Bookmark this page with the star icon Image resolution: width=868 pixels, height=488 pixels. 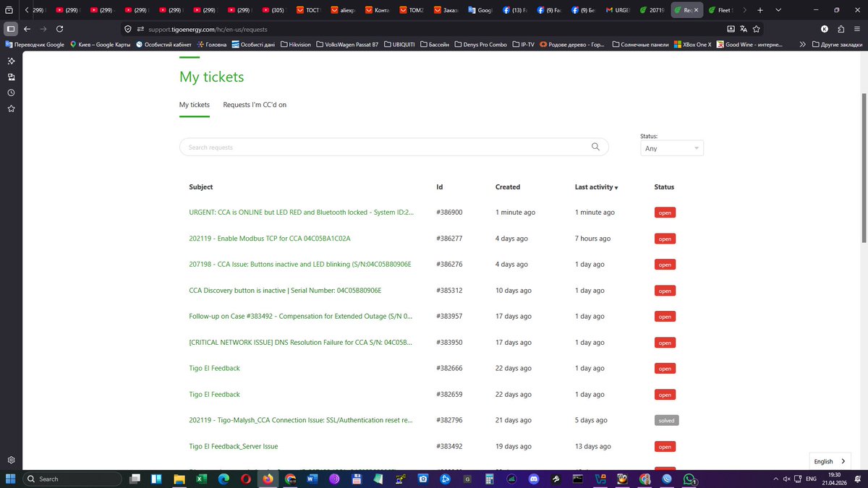757,29
